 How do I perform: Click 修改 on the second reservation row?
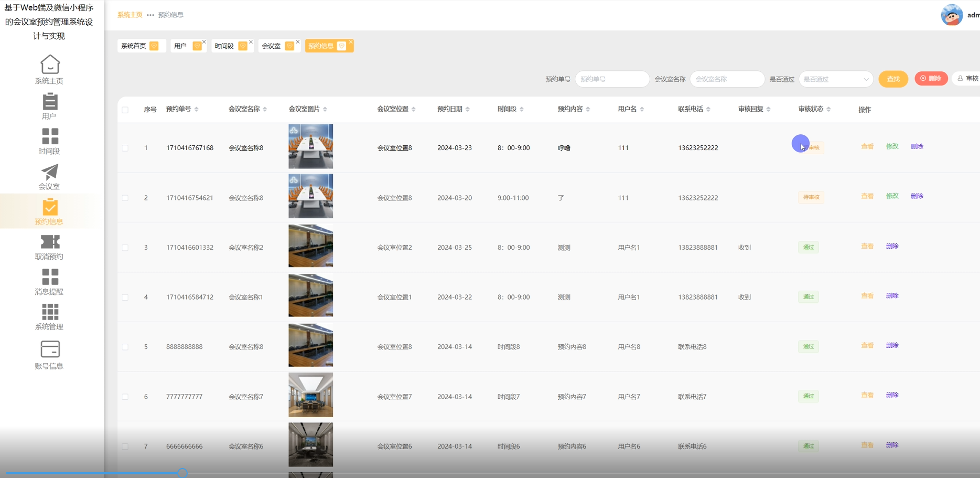892,196
